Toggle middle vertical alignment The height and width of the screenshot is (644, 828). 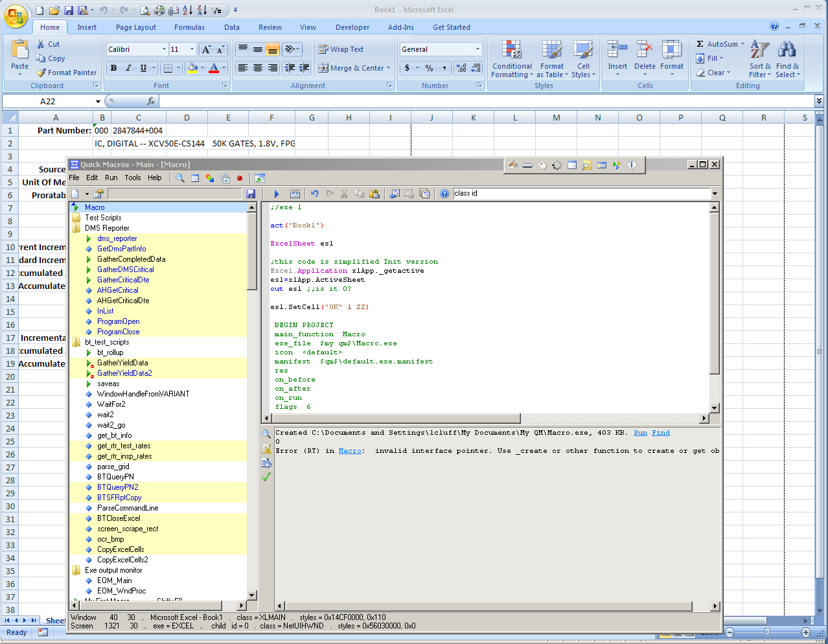tap(258, 49)
